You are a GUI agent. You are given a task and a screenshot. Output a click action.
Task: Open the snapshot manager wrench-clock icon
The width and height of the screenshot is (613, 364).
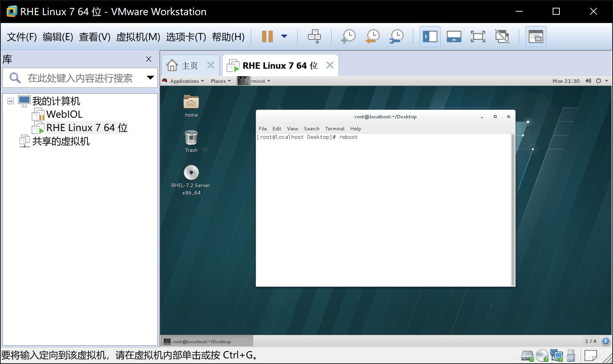(396, 36)
